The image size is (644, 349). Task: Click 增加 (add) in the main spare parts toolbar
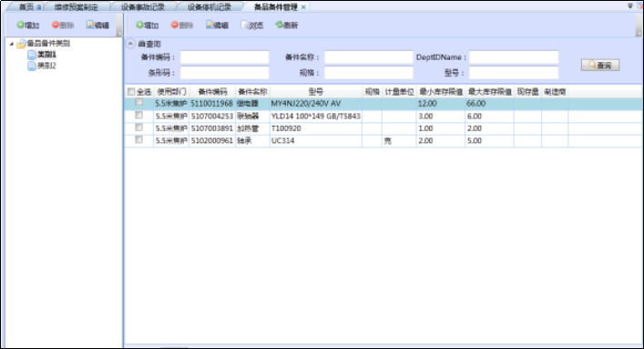pyautogui.click(x=148, y=26)
